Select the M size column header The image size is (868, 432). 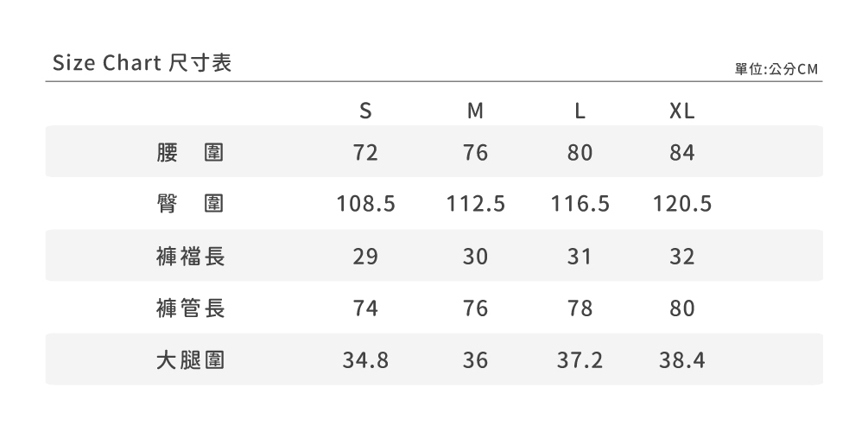tap(475, 111)
